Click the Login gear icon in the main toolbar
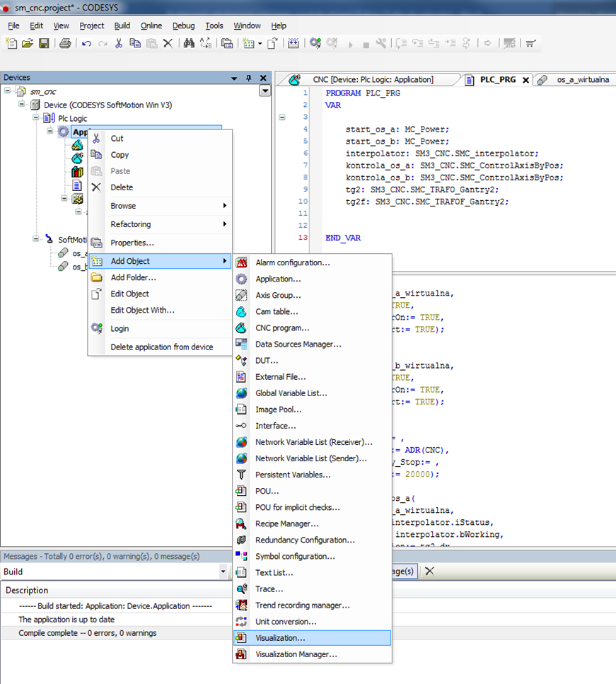 click(315, 43)
